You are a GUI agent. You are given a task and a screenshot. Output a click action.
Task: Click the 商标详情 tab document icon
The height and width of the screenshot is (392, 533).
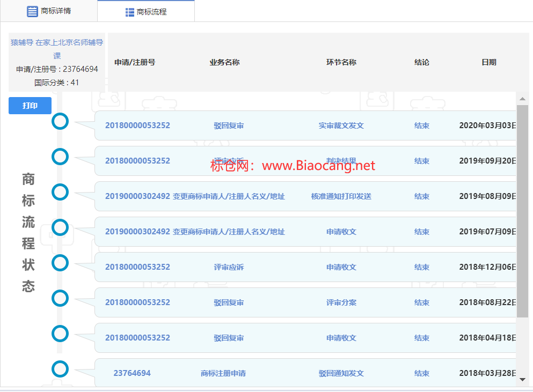coord(32,11)
